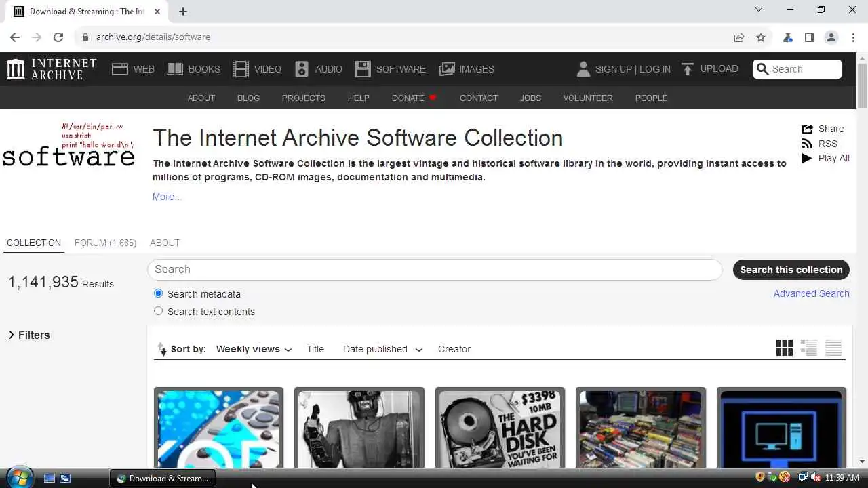Image resolution: width=868 pixels, height=488 pixels.
Task: Open the Web section icon
Action: pyautogui.click(x=120, y=68)
